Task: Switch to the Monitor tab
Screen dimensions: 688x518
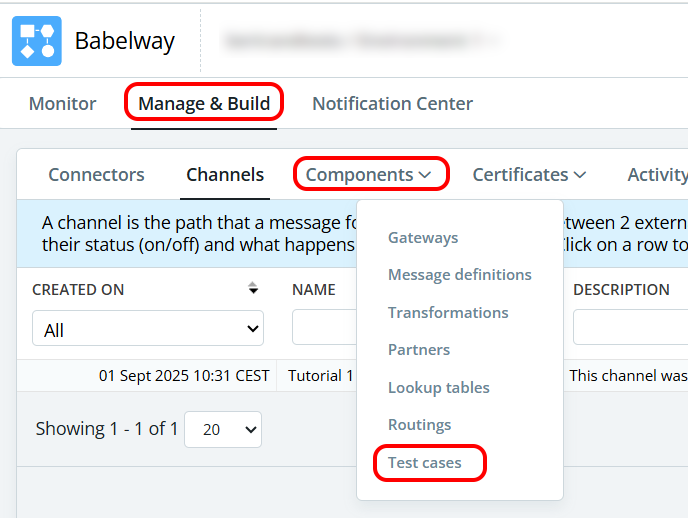Action: (x=62, y=104)
